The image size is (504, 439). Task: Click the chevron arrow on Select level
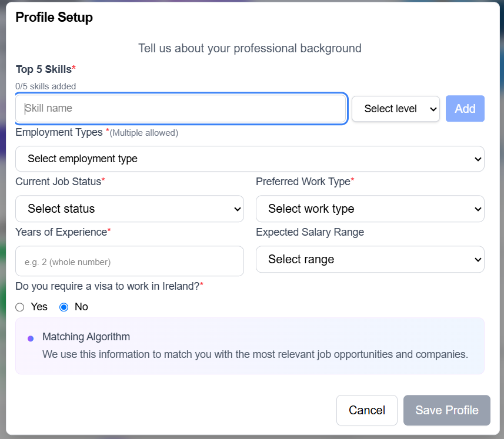433,109
